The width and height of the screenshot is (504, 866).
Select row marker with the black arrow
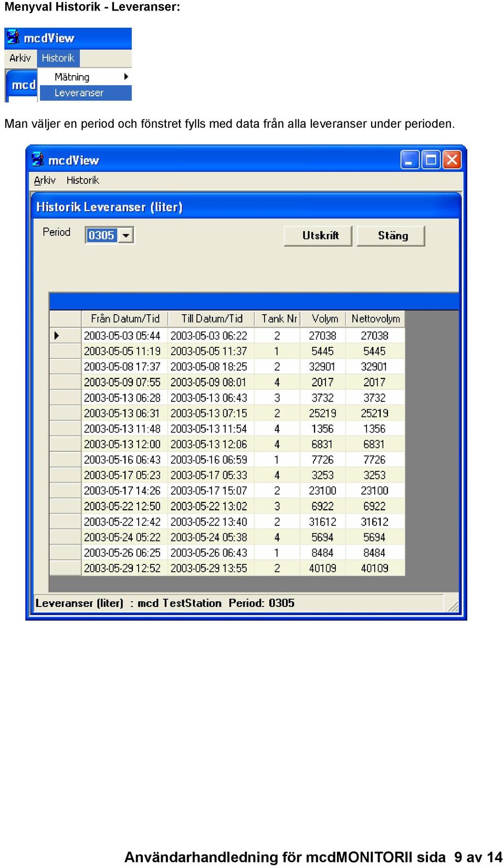(65, 335)
